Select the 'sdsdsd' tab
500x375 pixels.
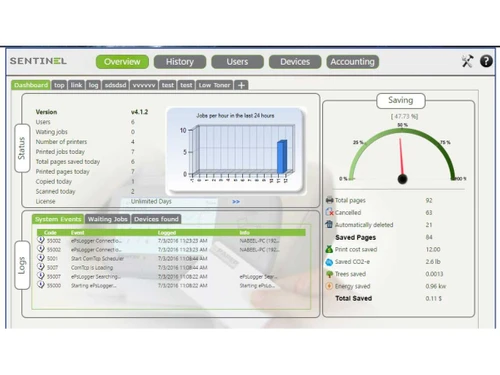pos(115,85)
